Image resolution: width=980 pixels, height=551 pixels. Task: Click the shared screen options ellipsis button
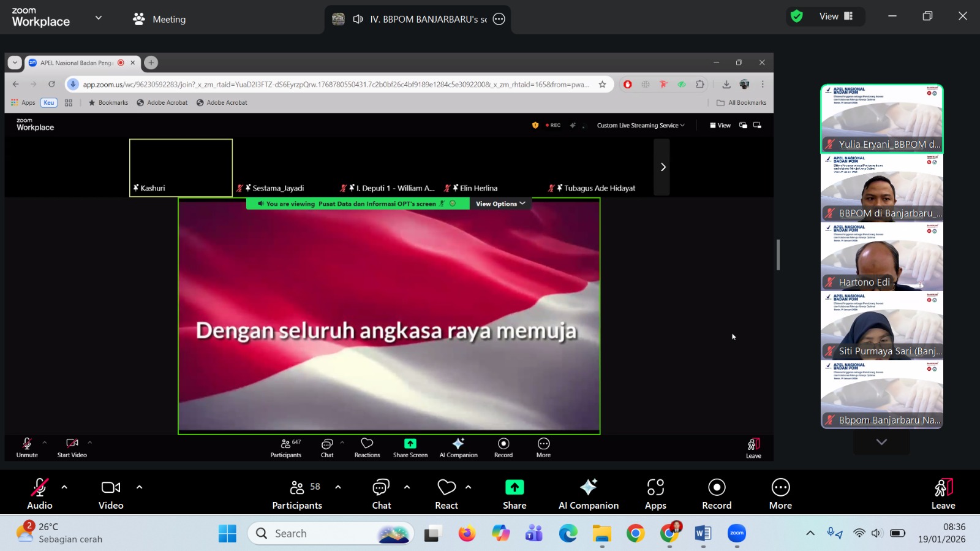tap(499, 19)
